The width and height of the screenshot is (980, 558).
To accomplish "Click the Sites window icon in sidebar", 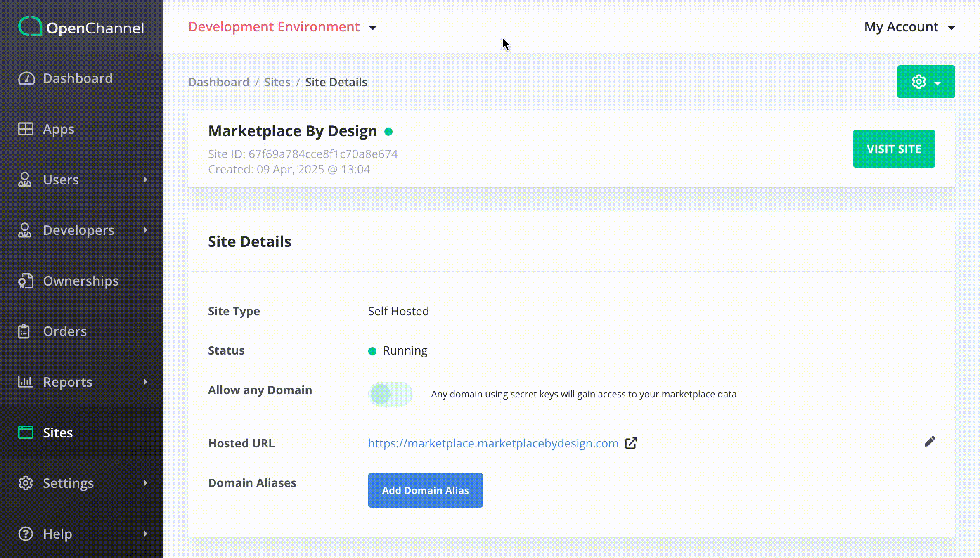I will (x=26, y=433).
